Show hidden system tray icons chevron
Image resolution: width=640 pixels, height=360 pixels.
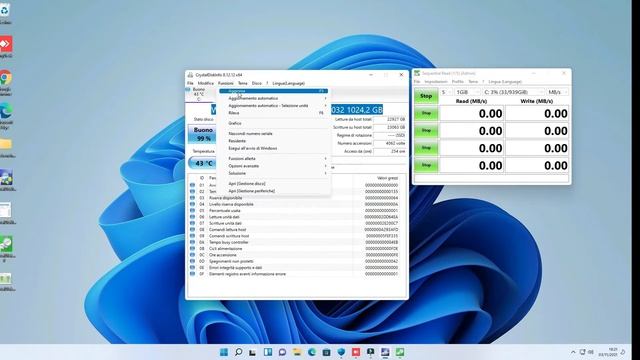point(573,352)
